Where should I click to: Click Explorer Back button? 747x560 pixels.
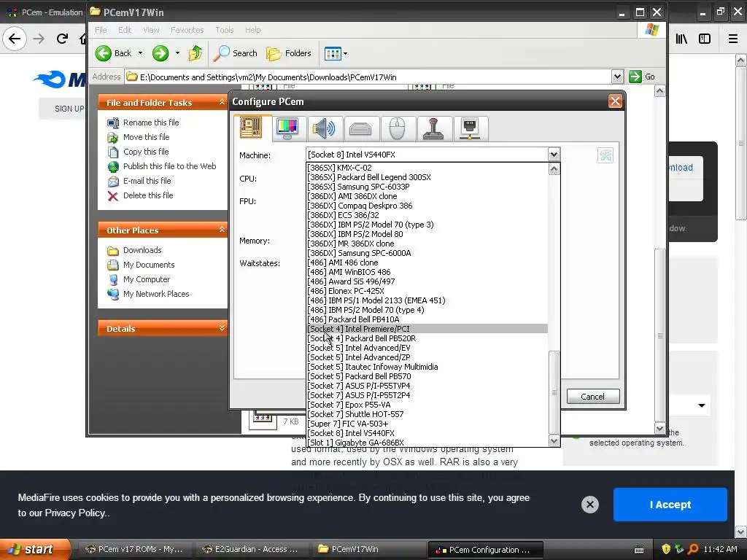point(113,53)
